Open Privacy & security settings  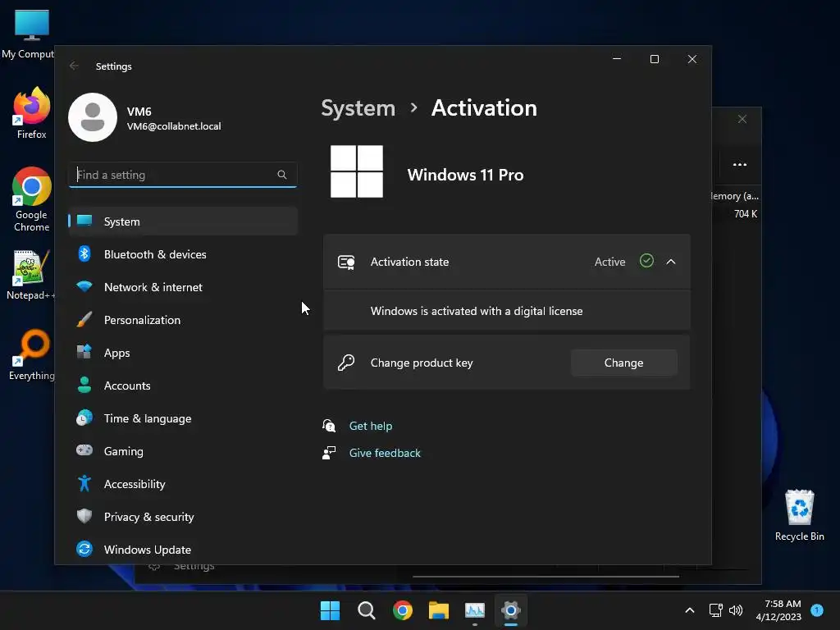[183, 517]
